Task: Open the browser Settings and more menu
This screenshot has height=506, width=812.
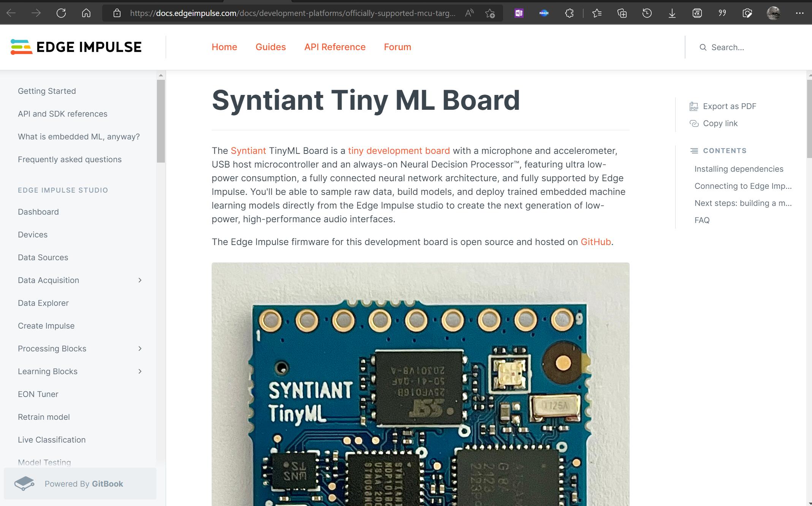Action: tap(799, 13)
